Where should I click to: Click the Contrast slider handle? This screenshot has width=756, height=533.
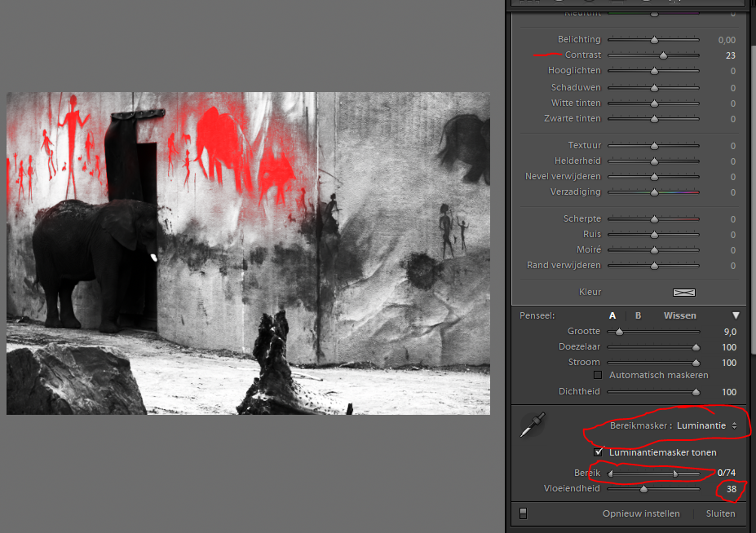(663, 55)
